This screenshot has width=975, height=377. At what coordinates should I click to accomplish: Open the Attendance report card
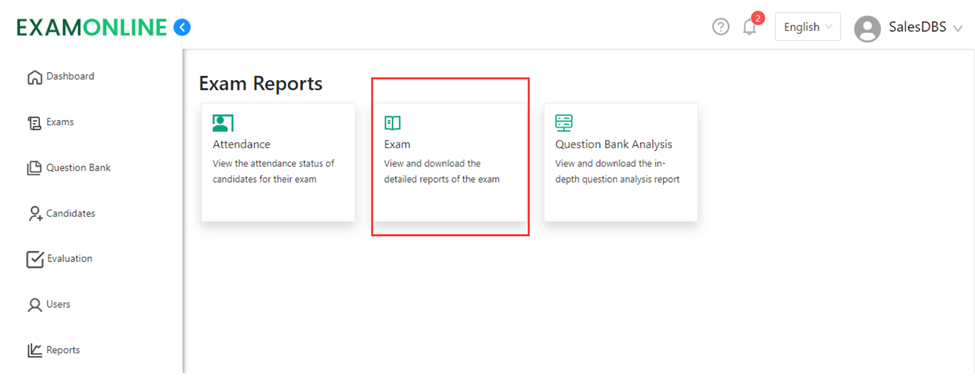tap(278, 162)
